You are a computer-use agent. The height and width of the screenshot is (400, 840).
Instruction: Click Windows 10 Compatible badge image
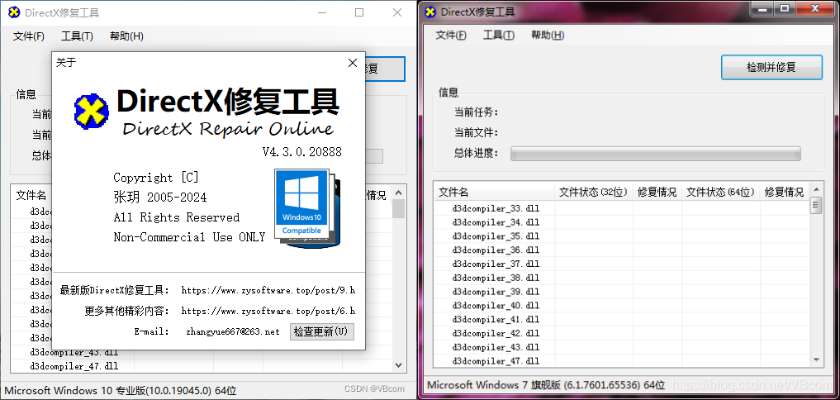coord(306,208)
